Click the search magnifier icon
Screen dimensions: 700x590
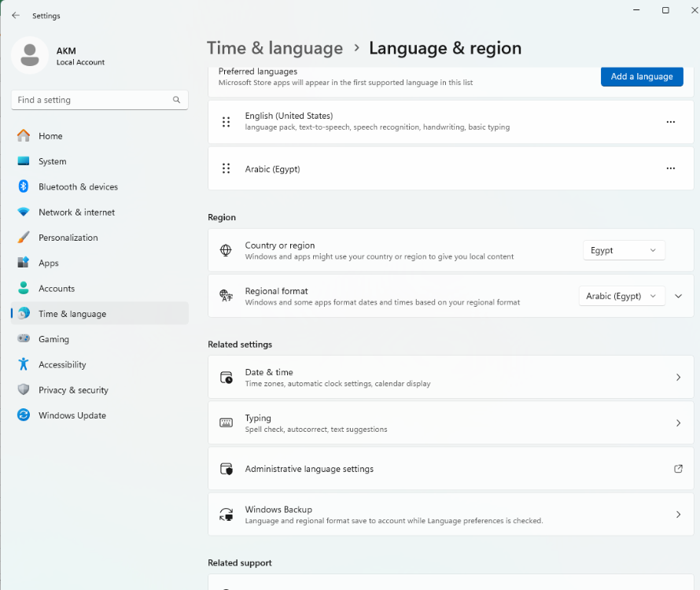tap(176, 100)
